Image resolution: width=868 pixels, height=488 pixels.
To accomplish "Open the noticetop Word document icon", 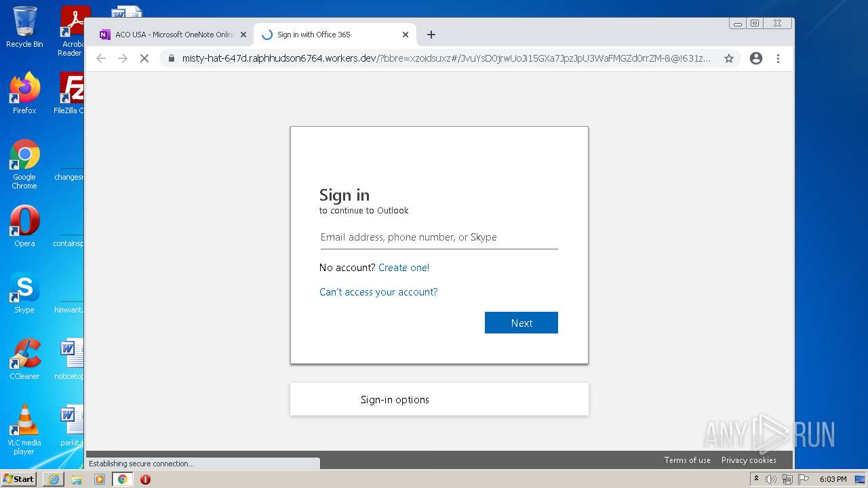I will [x=71, y=359].
